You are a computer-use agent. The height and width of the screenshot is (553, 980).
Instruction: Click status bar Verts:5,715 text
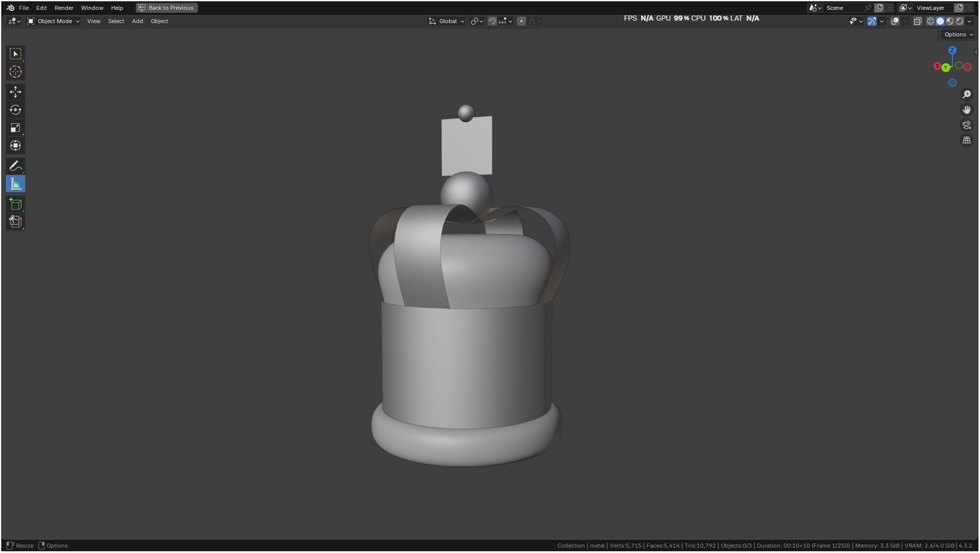point(625,545)
